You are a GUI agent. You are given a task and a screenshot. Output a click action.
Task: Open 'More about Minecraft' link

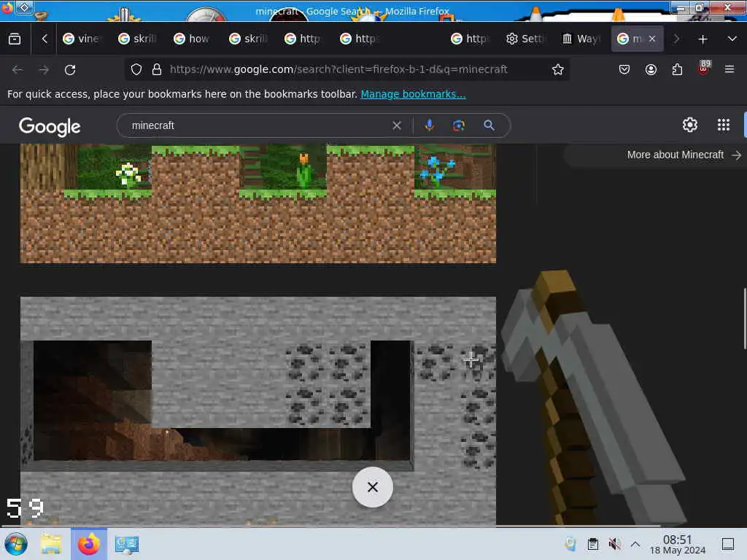click(x=684, y=155)
